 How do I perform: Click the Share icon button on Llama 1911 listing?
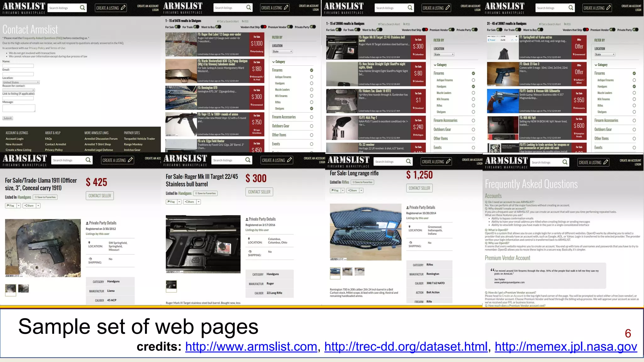click(29, 206)
